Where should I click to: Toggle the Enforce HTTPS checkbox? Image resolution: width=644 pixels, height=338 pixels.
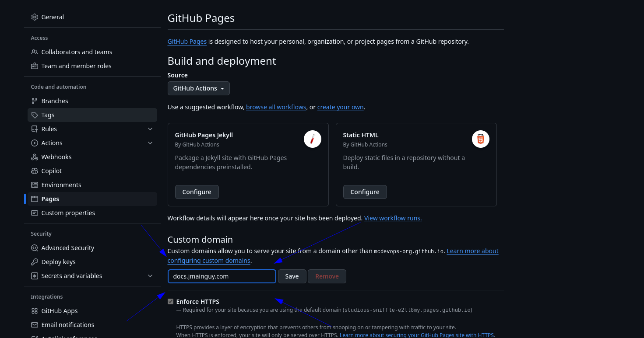tap(171, 302)
